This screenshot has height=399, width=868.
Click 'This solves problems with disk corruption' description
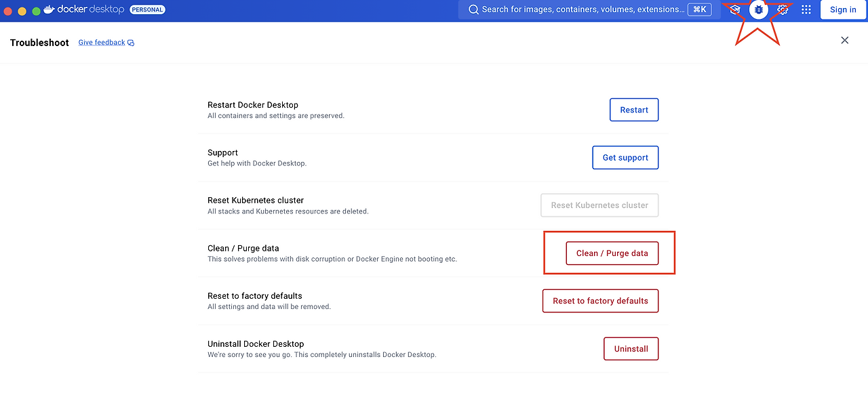pyautogui.click(x=332, y=259)
